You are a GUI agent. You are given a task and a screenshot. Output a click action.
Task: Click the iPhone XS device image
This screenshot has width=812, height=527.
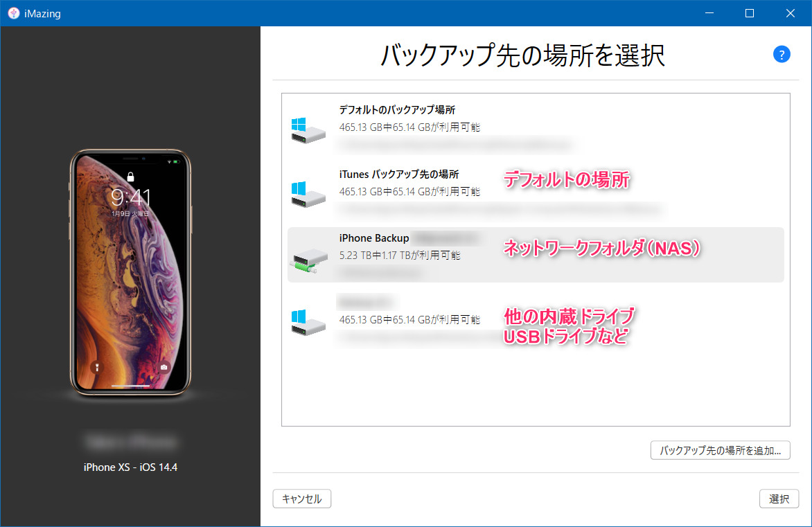(130, 273)
